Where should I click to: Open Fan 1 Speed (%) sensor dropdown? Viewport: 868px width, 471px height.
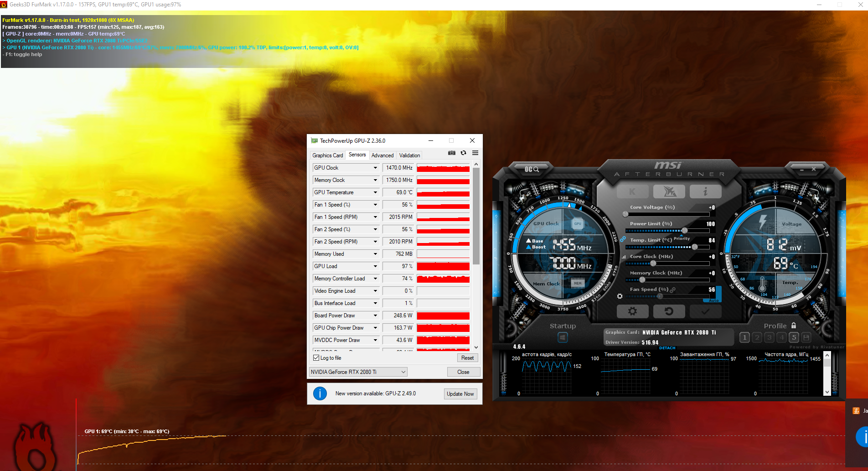coord(375,205)
